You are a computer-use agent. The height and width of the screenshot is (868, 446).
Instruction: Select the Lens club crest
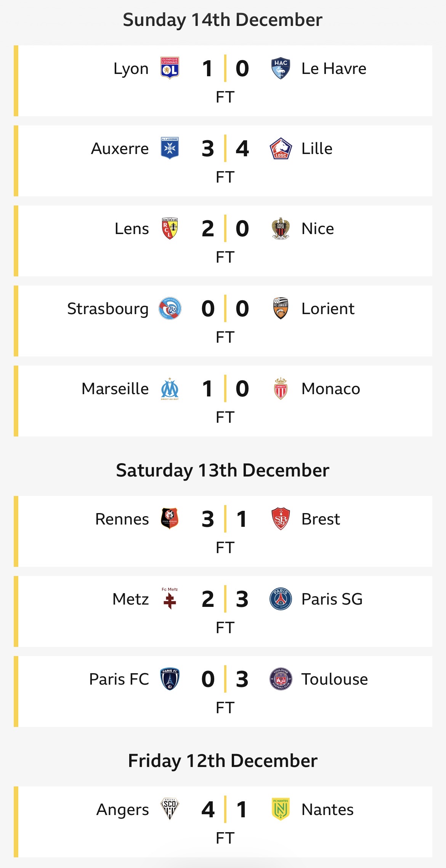pos(170,228)
